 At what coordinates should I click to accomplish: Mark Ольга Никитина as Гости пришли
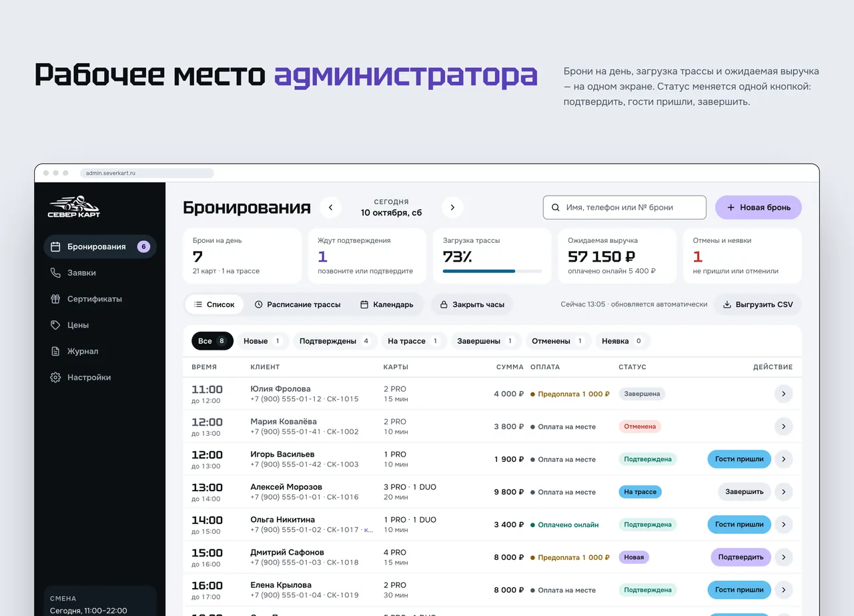(739, 525)
